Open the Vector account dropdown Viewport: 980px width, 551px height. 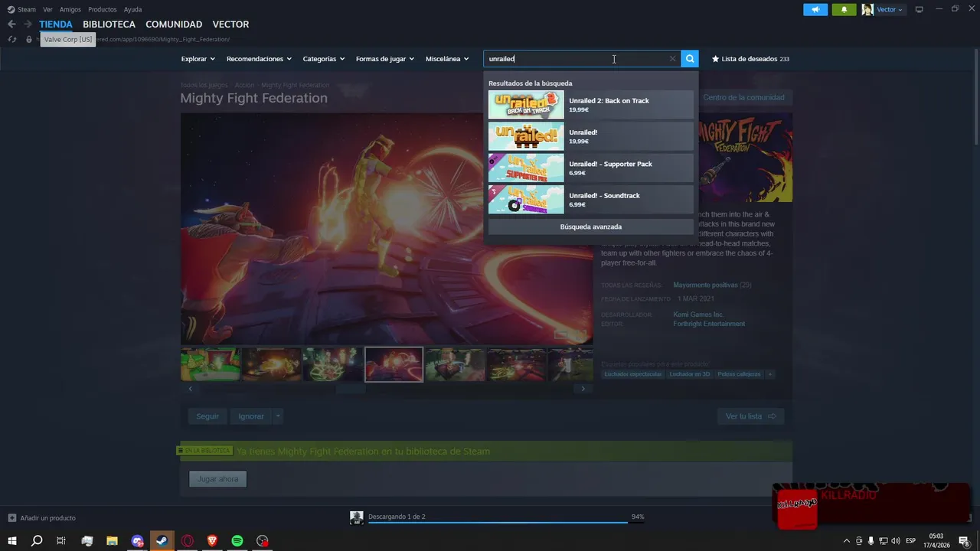[890, 9]
